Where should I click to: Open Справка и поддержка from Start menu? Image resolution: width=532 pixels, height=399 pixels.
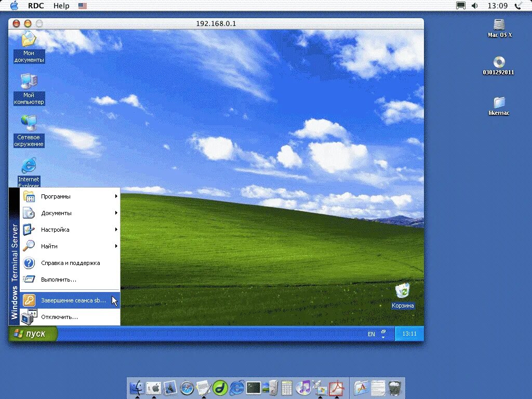tap(70, 263)
